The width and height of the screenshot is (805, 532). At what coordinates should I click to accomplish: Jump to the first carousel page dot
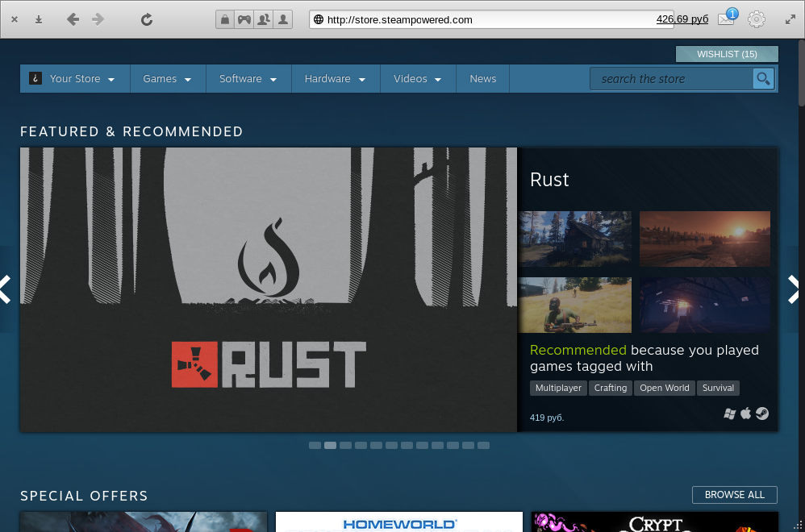[315, 445]
